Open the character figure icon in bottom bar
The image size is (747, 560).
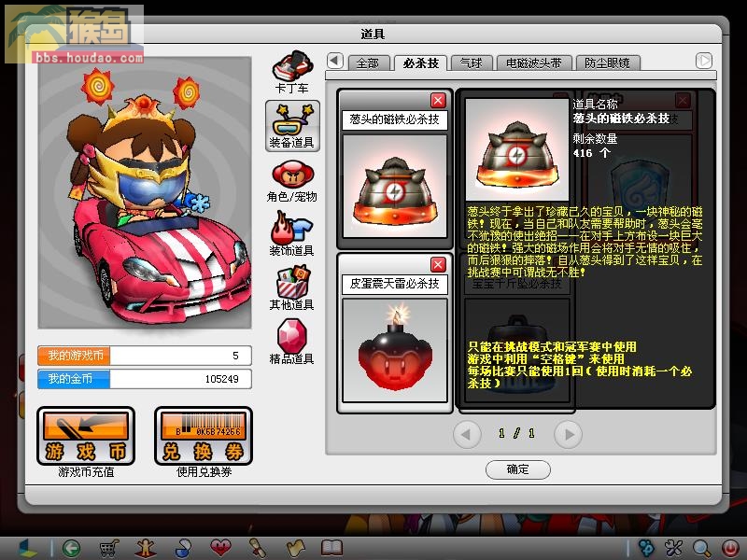(x=146, y=549)
